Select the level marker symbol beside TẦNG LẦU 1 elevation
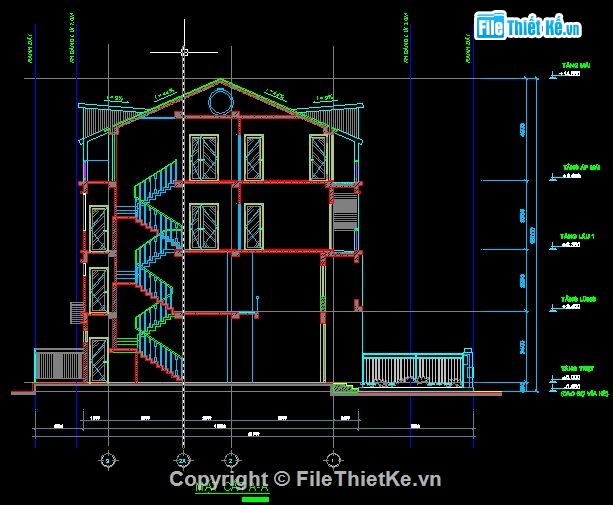 (553, 246)
